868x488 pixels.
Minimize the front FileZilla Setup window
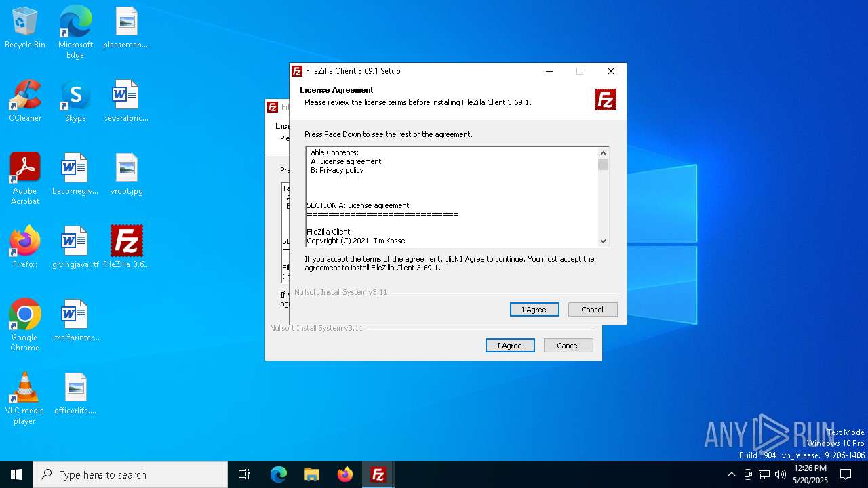point(549,71)
